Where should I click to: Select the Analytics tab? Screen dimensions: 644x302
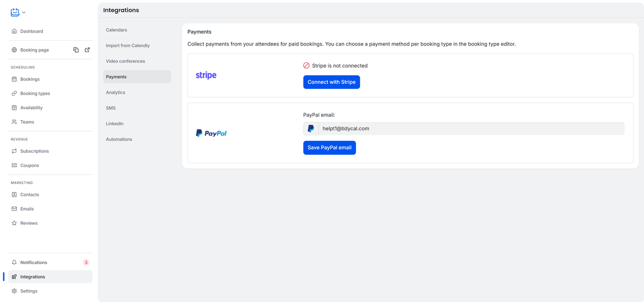click(137, 92)
